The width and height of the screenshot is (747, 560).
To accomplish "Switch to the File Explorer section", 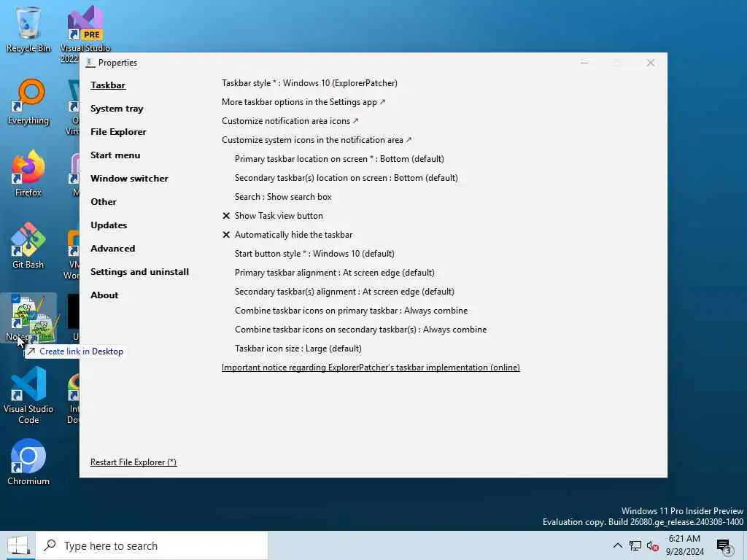I will (x=118, y=132).
